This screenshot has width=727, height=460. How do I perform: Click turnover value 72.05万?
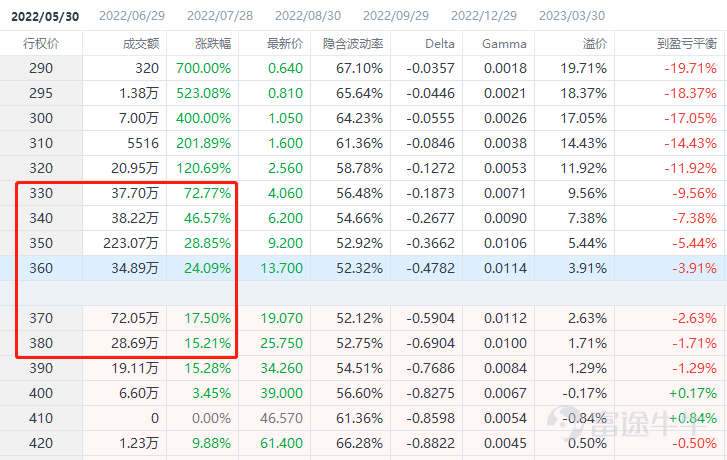(135, 319)
